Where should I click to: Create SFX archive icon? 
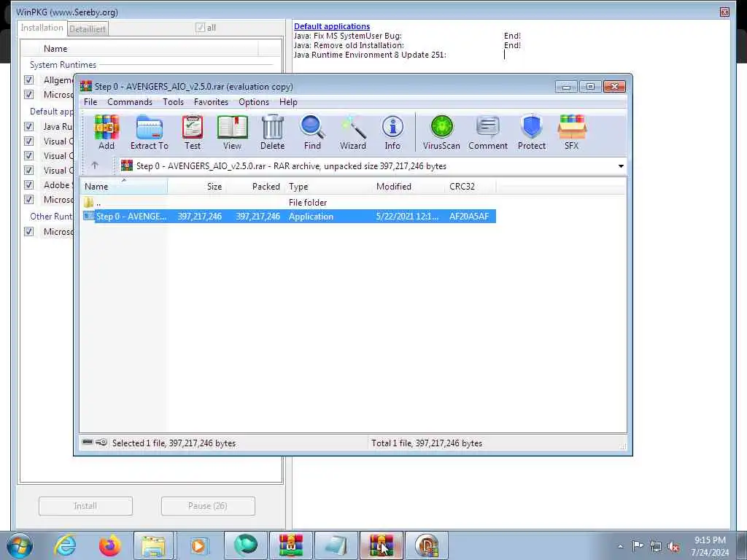572,133
